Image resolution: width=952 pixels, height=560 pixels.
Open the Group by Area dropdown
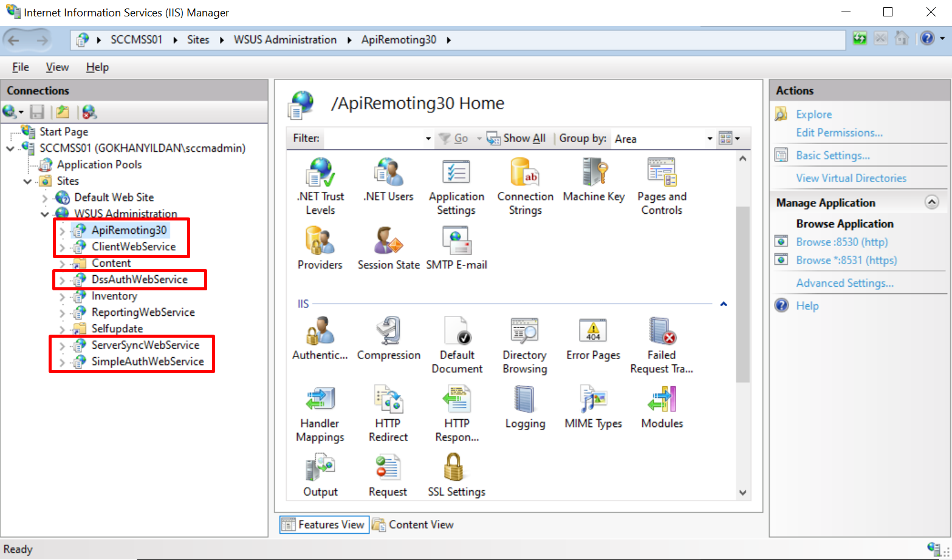(x=710, y=138)
